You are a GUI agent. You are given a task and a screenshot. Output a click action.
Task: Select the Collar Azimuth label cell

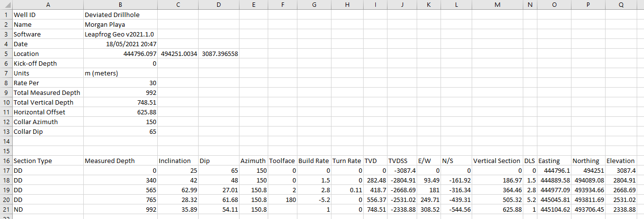tap(46, 122)
